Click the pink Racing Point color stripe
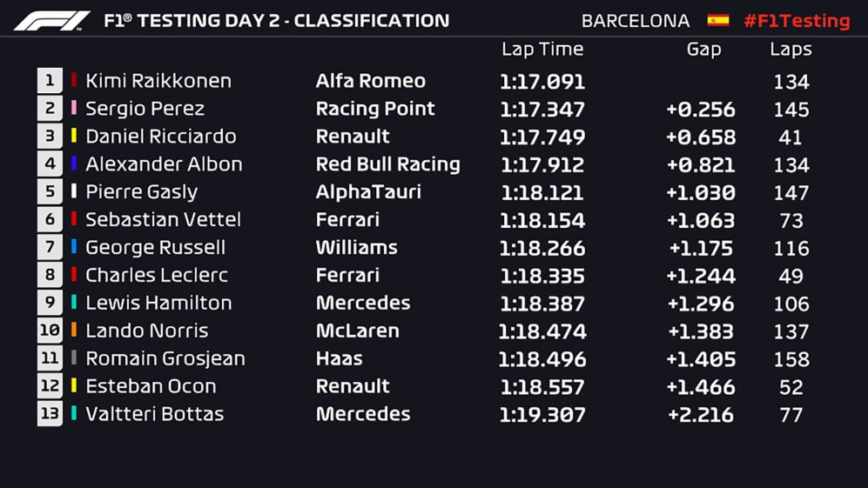The height and width of the screenshot is (488, 868). [x=74, y=109]
